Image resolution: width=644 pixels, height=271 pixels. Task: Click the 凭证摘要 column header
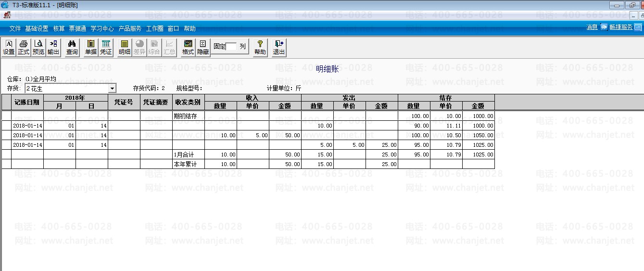click(x=156, y=102)
